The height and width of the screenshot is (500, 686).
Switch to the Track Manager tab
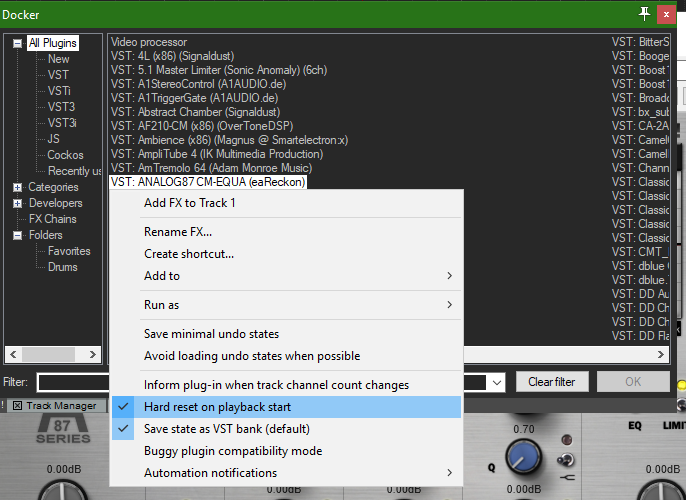pyautogui.click(x=61, y=406)
